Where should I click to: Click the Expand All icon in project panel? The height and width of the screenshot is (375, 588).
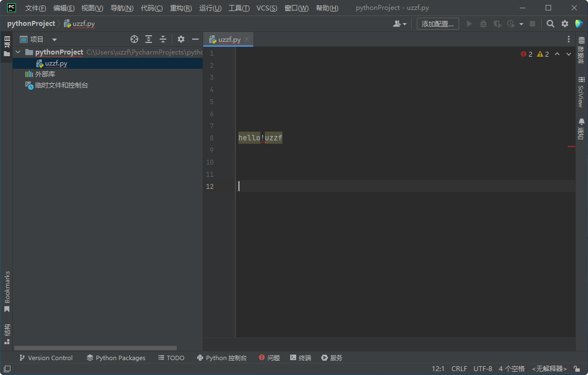[149, 39]
